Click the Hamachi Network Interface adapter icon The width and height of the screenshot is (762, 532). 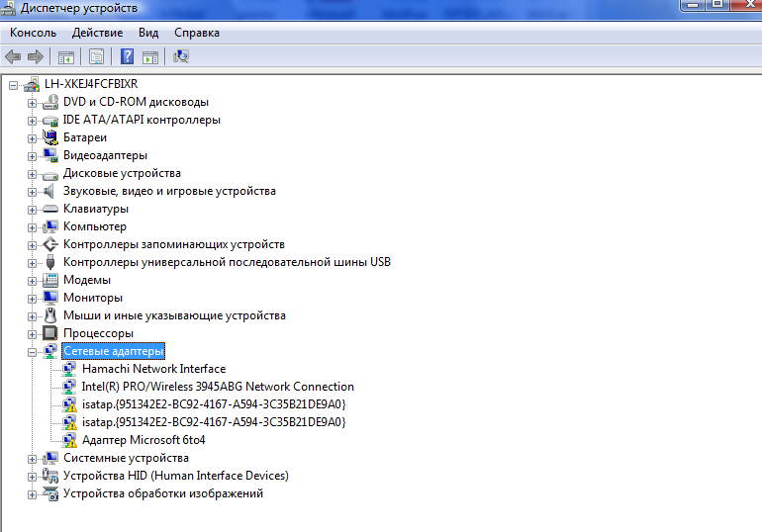click(69, 370)
